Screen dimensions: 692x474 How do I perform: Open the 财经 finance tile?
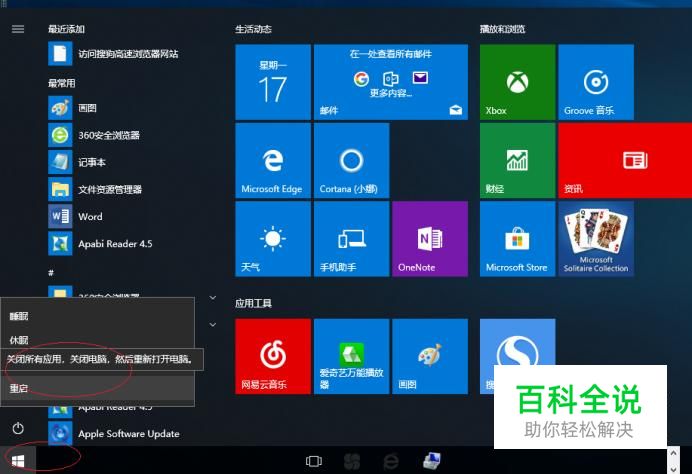point(517,160)
